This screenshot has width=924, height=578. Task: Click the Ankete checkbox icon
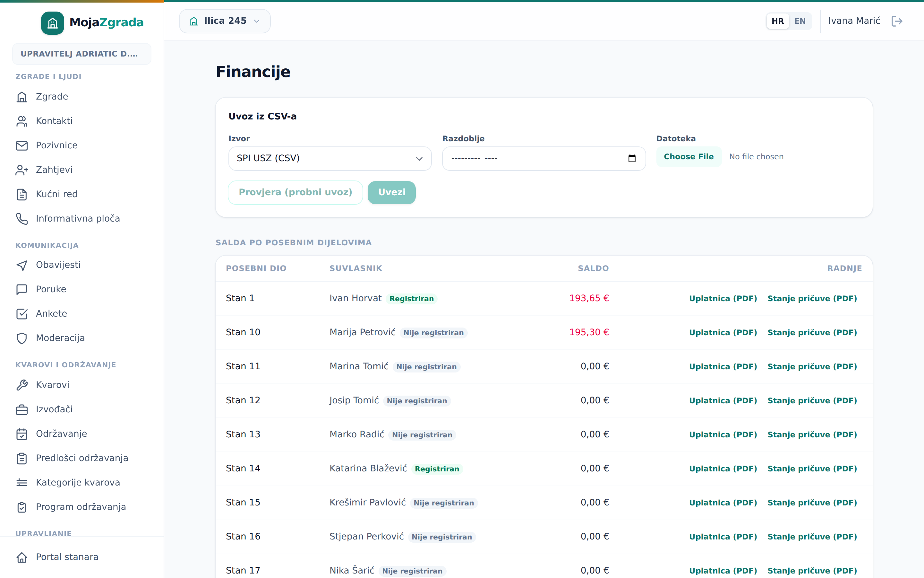22,314
